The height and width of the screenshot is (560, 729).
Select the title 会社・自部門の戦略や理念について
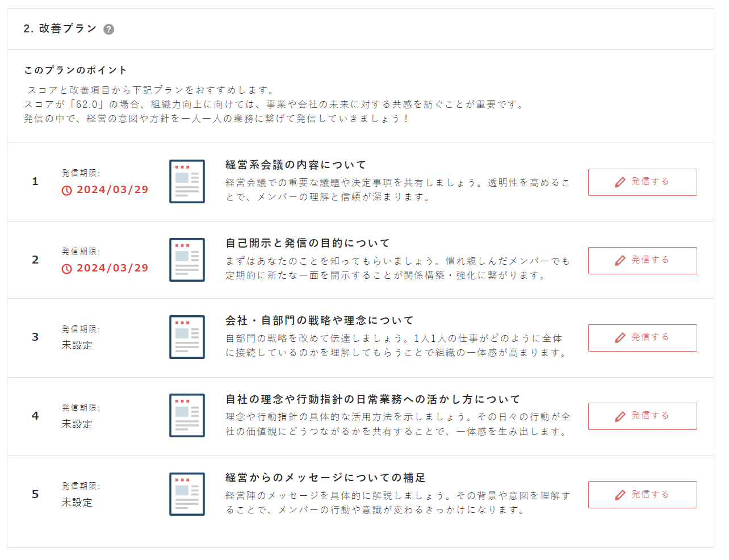pyautogui.click(x=320, y=320)
